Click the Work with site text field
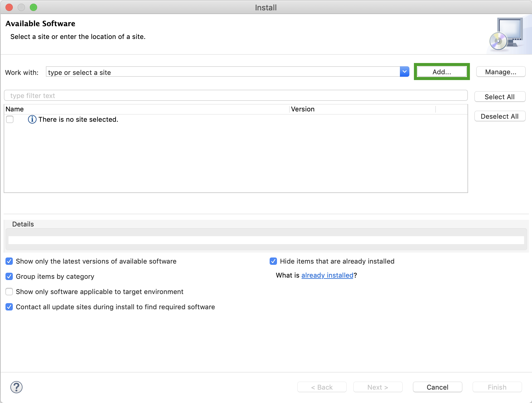Image resolution: width=532 pixels, height=403 pixels. [223, 72]
